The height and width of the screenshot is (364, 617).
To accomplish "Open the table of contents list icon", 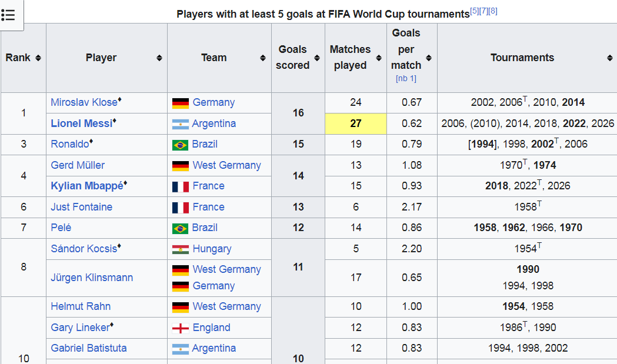I will click(8, 15).
